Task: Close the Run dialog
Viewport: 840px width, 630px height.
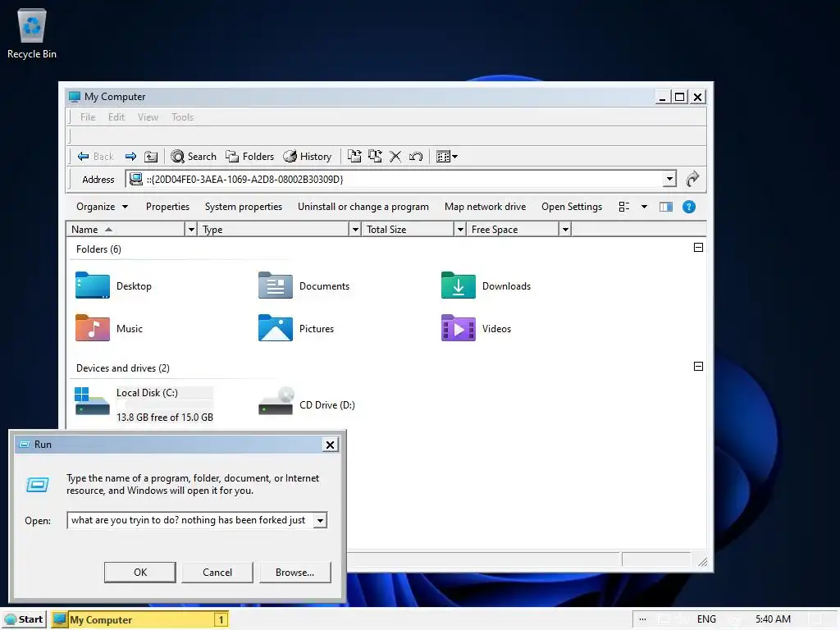Action: pyautogui.click(x=330, y=445)
